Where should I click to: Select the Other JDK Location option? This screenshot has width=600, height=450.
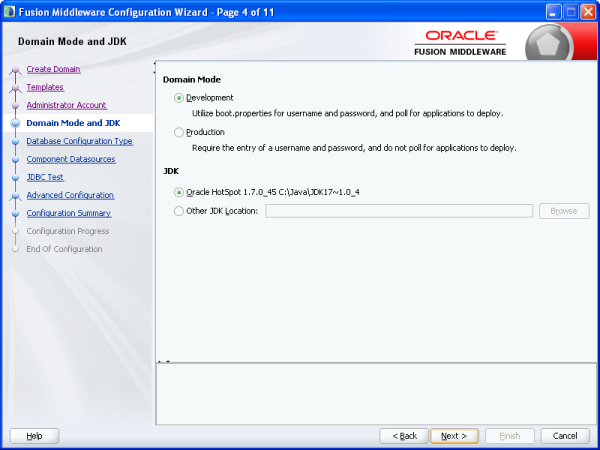click(x=179, y=211)
